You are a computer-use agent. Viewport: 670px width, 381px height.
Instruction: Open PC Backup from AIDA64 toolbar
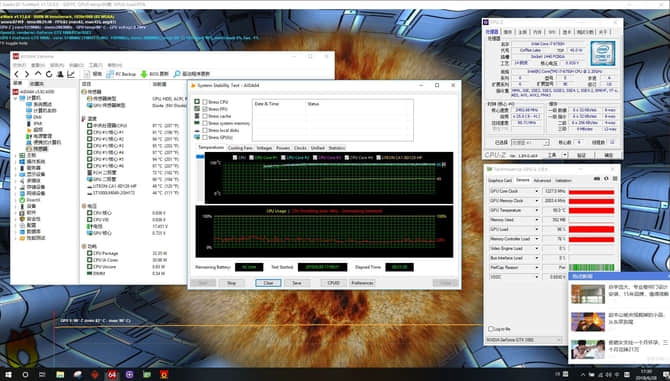pos(121,74)
